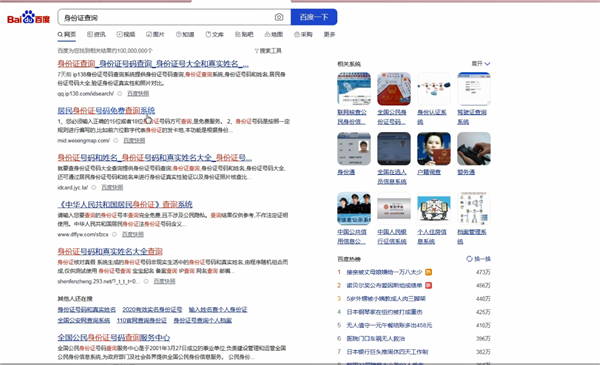Click related search 身份证号码和真实姓名

[x=86, y=310]
